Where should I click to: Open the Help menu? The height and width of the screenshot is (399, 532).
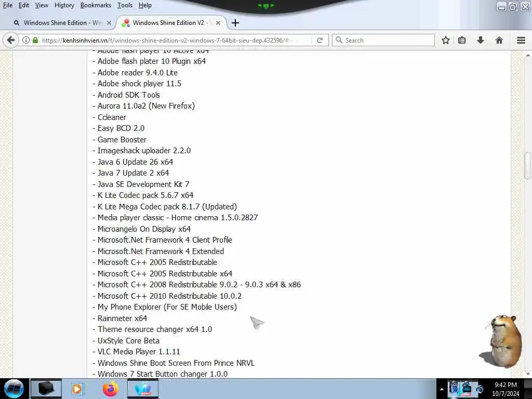coord(145,5)
